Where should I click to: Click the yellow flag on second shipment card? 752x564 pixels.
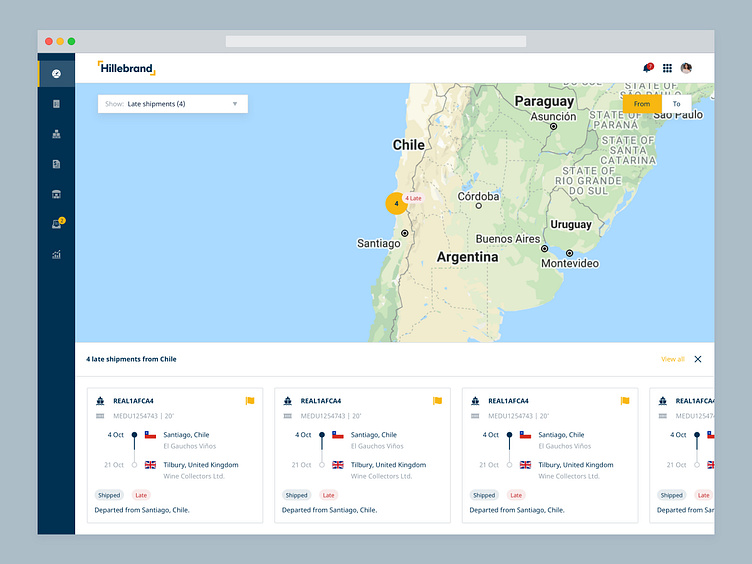click(437, 401)
